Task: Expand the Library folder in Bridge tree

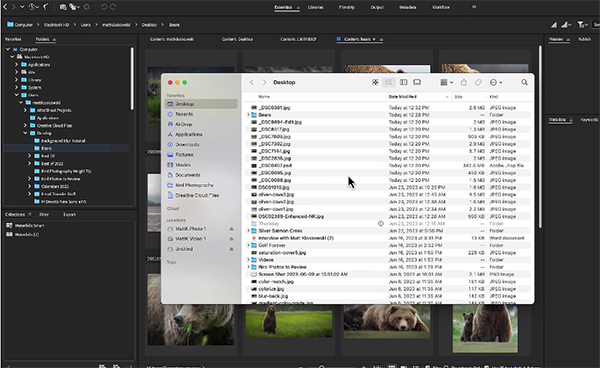Action: pos(16,80)
